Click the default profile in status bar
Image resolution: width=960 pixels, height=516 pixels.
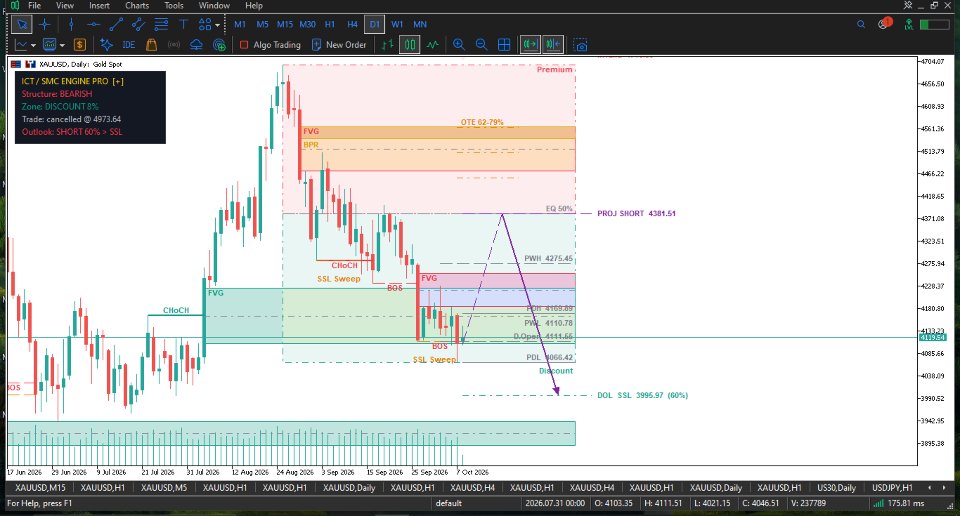coord(449,503)
